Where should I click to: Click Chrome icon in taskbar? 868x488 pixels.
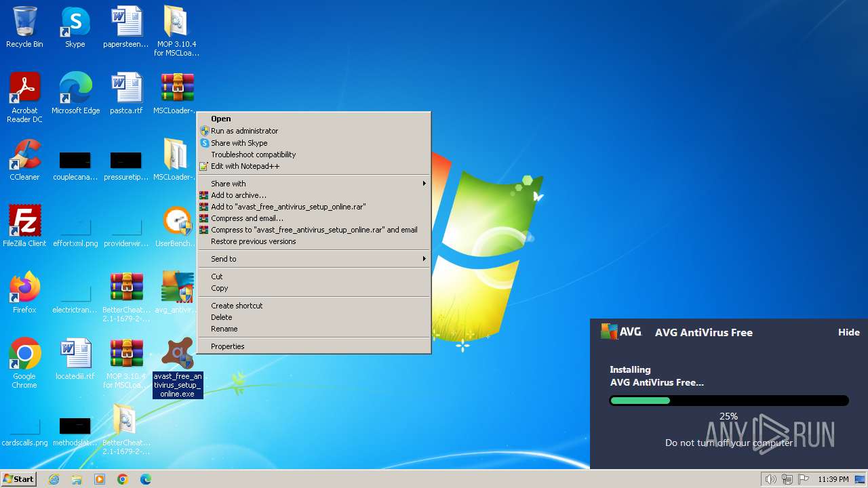coord(123,479)
